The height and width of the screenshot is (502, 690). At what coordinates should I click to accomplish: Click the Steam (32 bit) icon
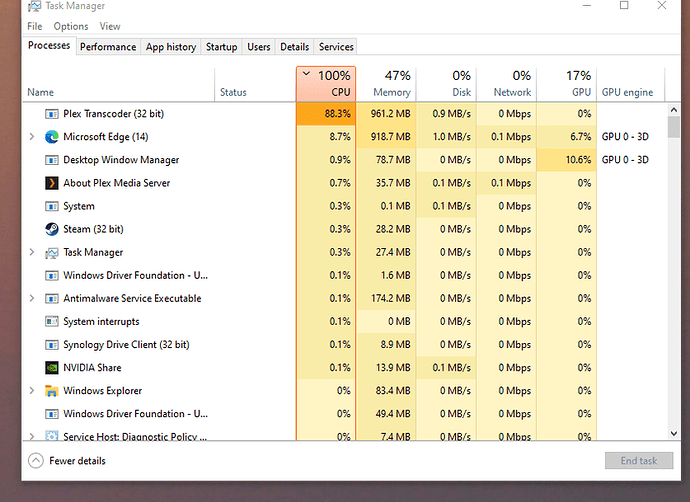click(51, 229)
